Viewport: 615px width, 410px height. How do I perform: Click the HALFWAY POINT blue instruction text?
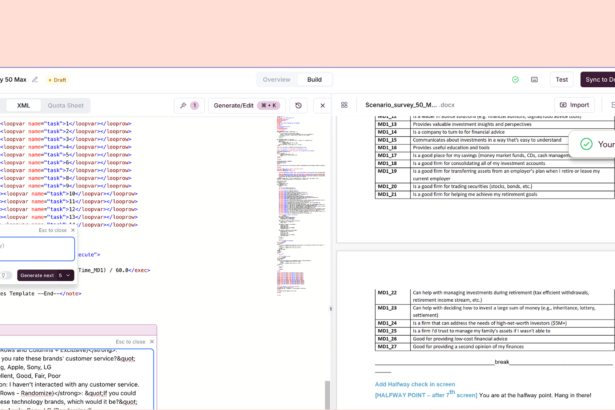(x=426, y=395)
